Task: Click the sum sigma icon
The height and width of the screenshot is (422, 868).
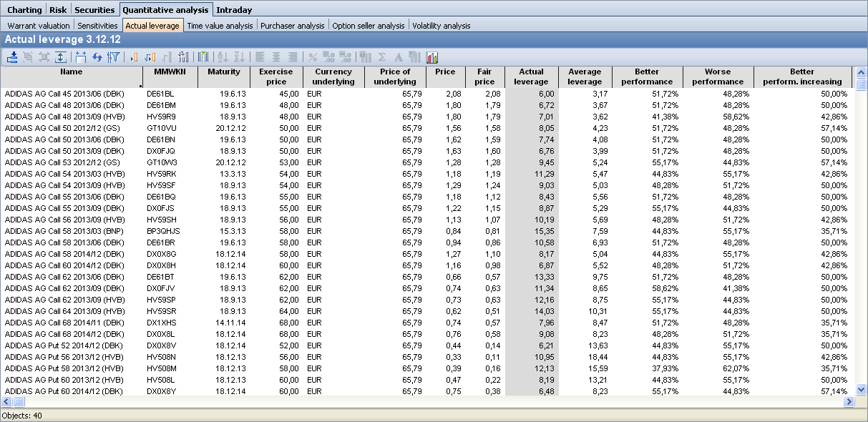Action: (381, 57)
